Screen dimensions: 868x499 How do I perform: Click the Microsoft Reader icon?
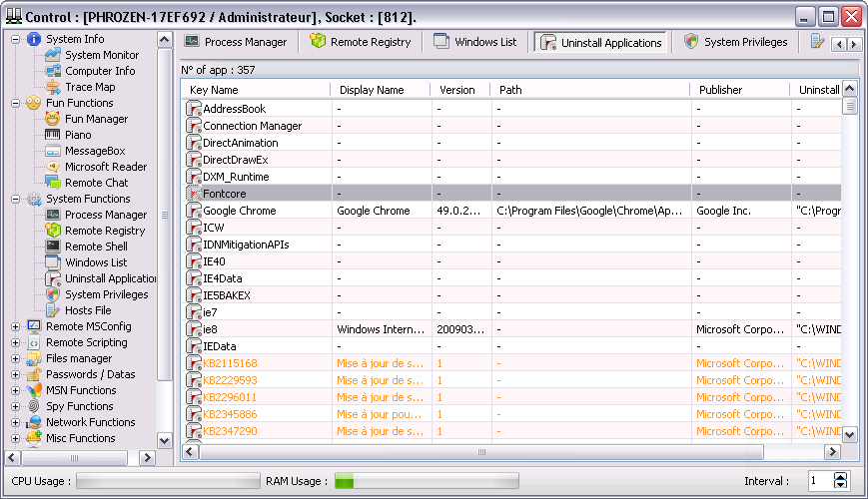53,167
